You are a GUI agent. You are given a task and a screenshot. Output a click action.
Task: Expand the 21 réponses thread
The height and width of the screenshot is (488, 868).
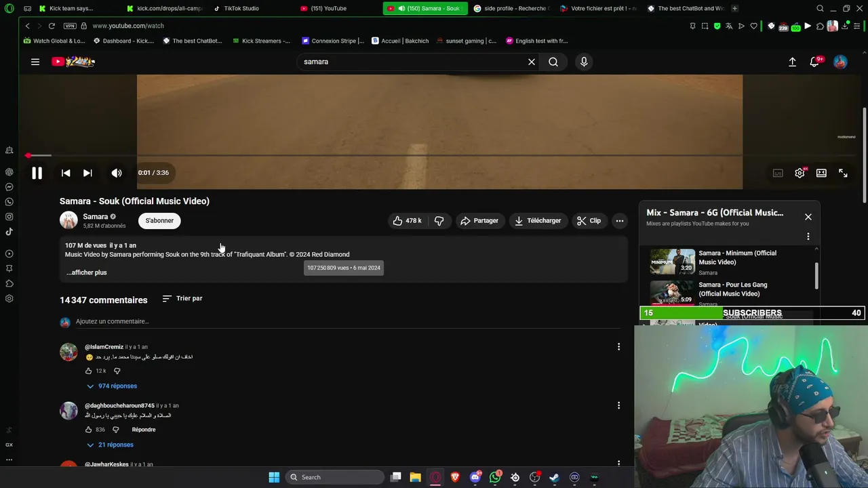(110, 445)
